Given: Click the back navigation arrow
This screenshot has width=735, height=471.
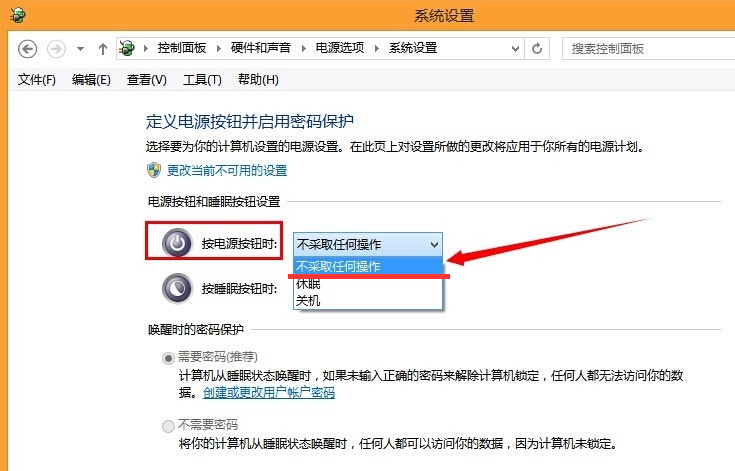Looking at the screenshot, I should tap(27, 48).
